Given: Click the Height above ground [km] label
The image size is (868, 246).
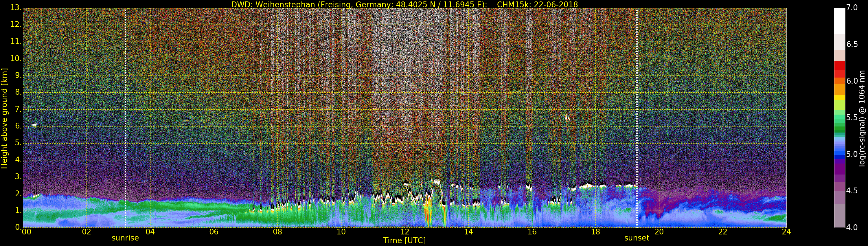Looking at the screenshot, I should point(4,118).
